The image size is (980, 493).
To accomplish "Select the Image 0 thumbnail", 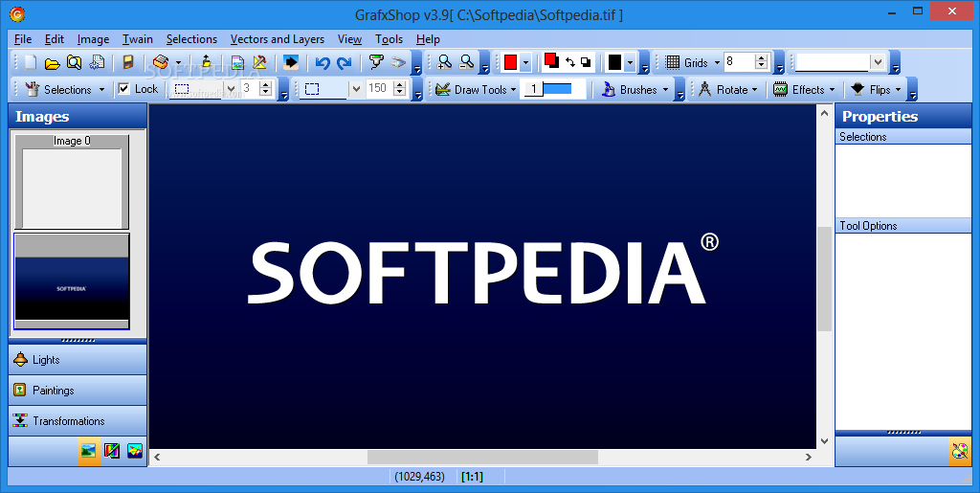I will [72, 182].
